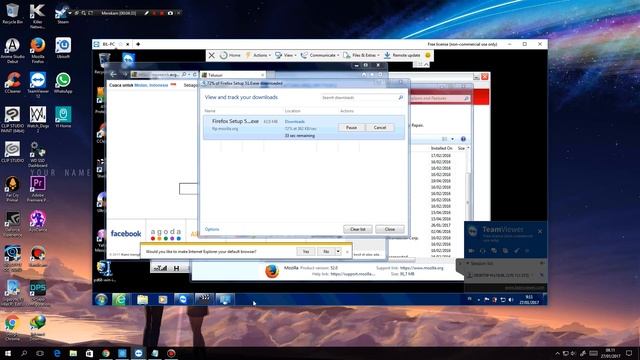Click the TeamViewer toolbar close-session X icon

tap(211, 55)
